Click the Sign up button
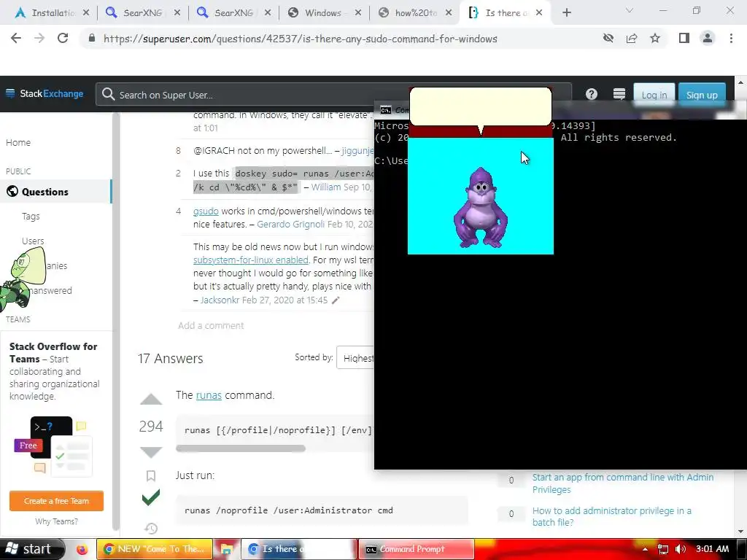The height and width of the screenshot is (560, 747). [x=702, y=94]
